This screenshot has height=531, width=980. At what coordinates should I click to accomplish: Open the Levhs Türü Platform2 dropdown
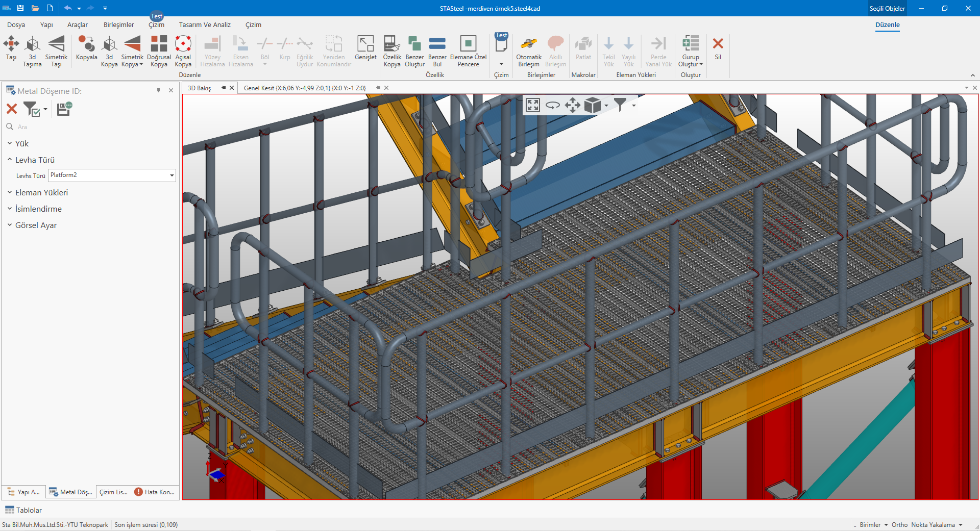(x=171, y=175)
